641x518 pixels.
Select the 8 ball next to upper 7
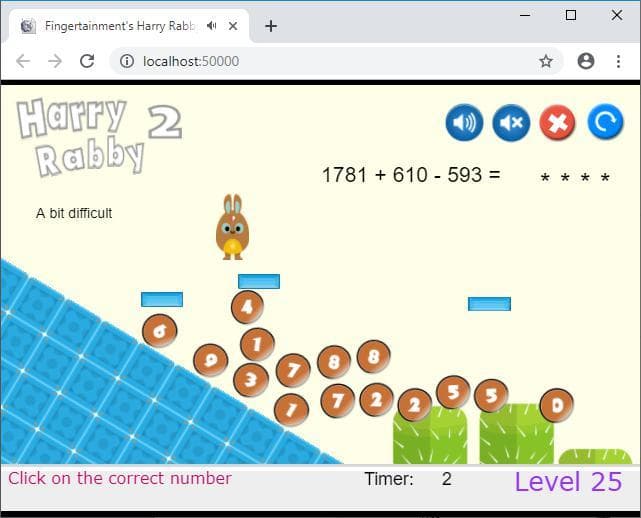334,362
